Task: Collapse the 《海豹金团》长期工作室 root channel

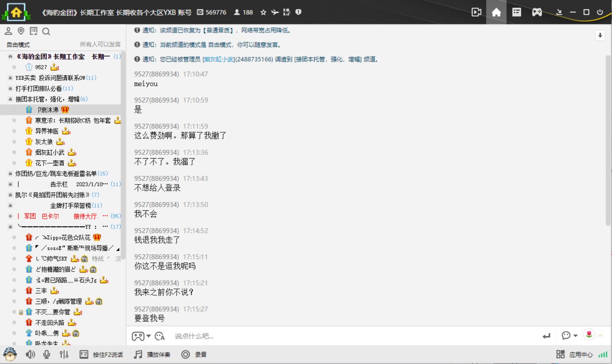Action: [10, 56]
